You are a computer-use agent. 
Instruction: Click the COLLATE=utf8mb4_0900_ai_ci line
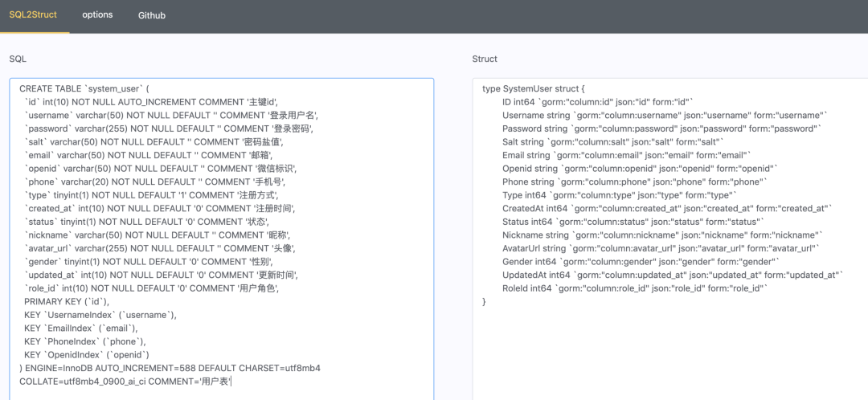tap(125, 382)
